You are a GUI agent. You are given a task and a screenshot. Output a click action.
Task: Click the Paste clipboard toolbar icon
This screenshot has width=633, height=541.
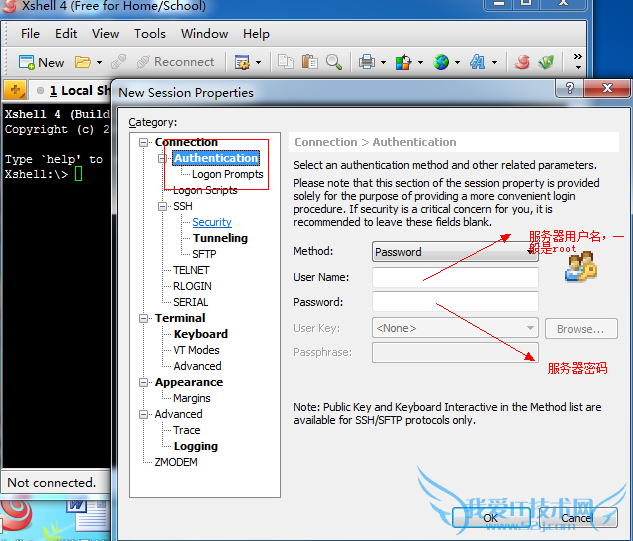point(309,62)
